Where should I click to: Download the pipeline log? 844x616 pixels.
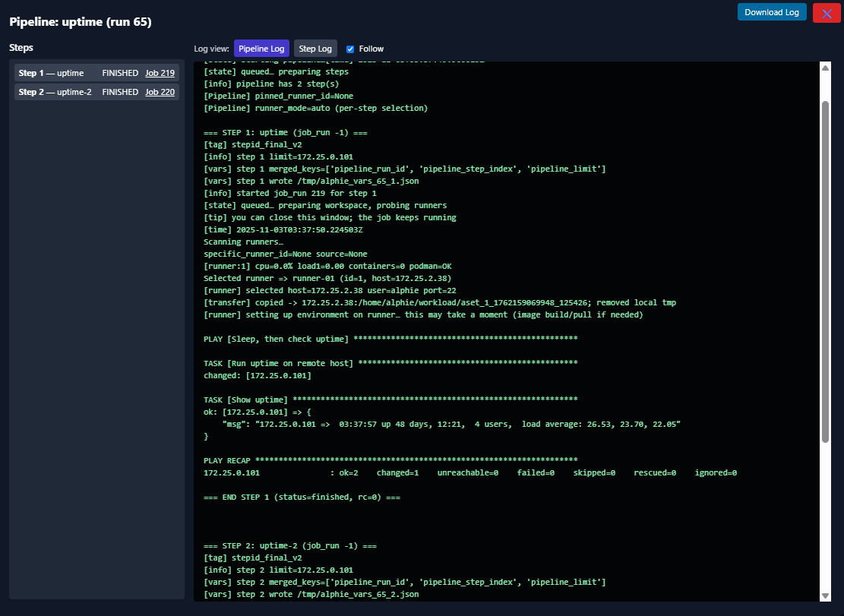click(x=771, y=12)
